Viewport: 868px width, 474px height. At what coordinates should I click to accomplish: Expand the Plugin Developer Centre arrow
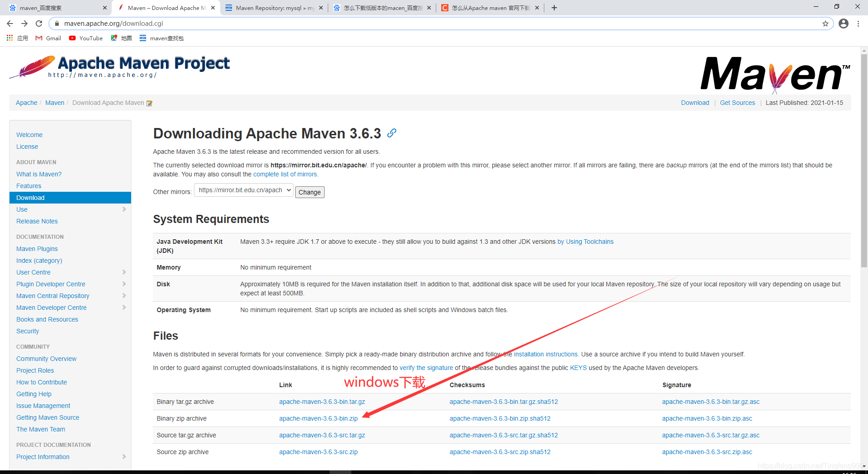pos(124,284)
